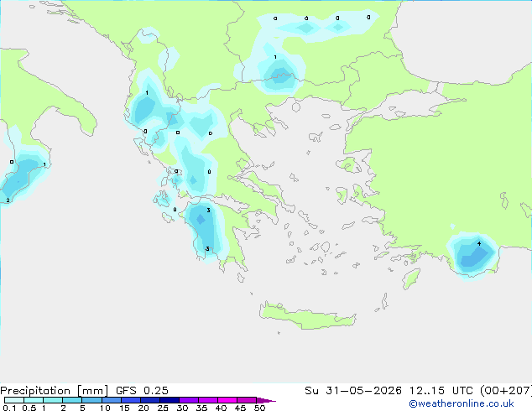This screenshot has height=411, width=532.
Task: Click the legend scale label '25'
Action: coord(163,408)
